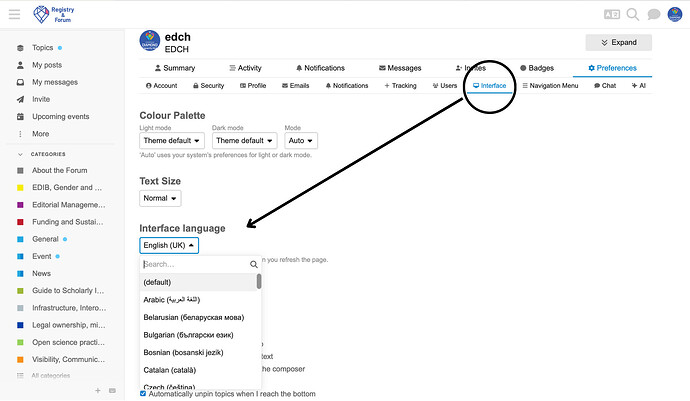This screenshot has height=401, width=690.
Task: Open Guide to Scholarly category
Action: [x=68, y=291]
